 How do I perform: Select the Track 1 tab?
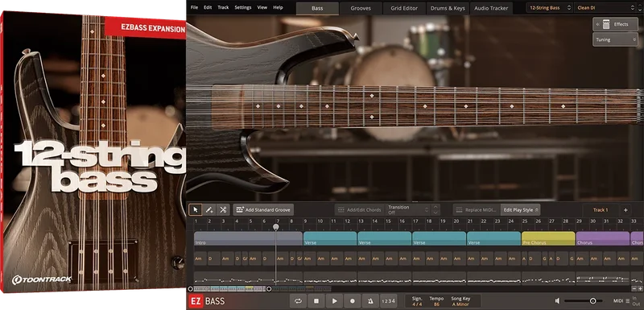tap(601, 210)
